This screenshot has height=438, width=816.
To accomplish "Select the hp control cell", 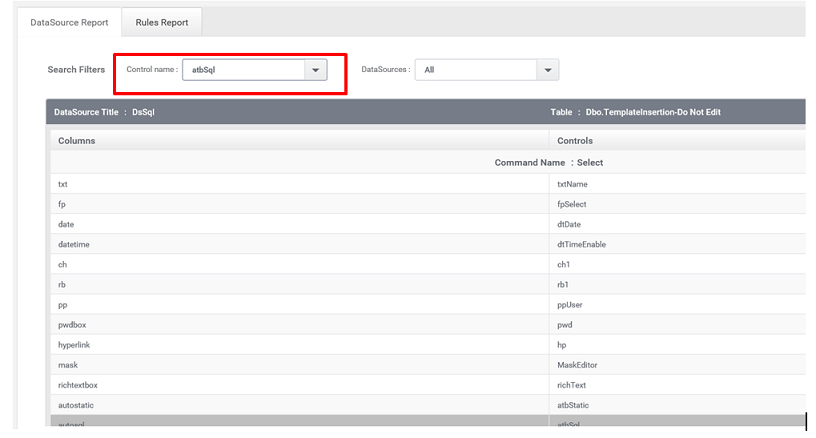I will (x=678, y=345).
